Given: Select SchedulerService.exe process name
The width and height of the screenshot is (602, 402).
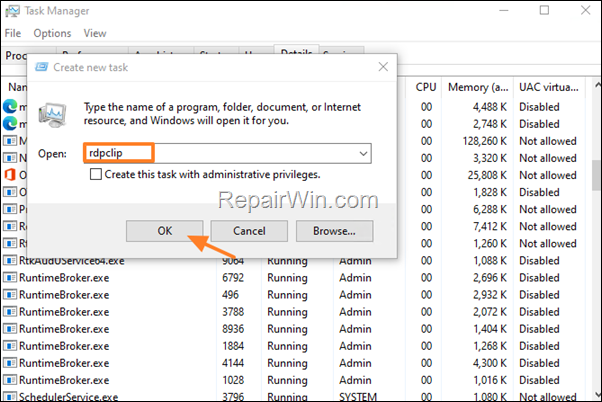Looking at the screenshot, I should coord(69,397).
